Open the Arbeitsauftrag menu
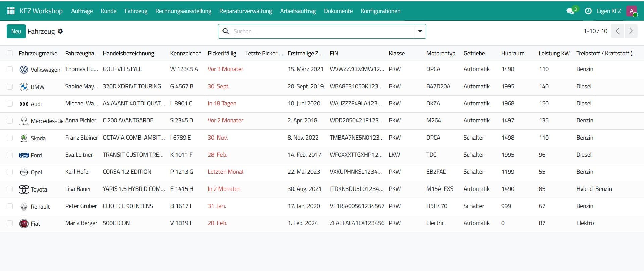 click(298, 11)
